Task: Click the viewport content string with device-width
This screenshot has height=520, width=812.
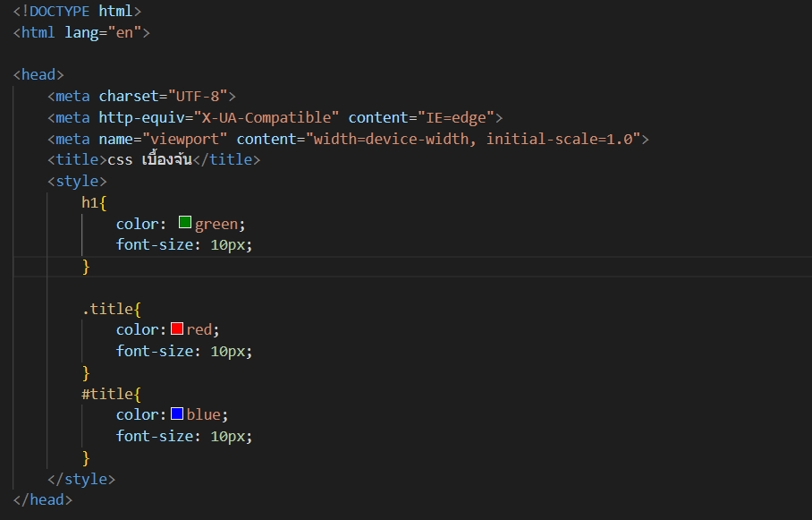Action: point(474,139)
